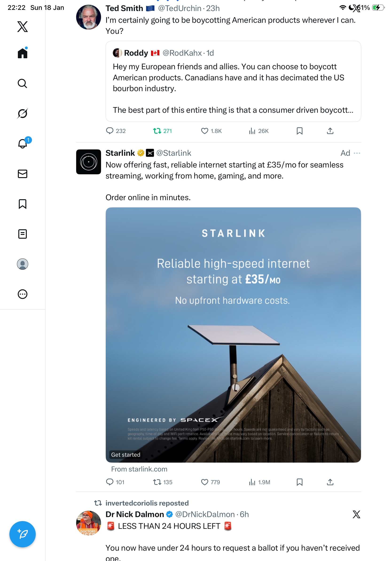This screenshot has height=561, width=392.
Task: Expand the More options circle menu
Action: (x=23, y=294)
